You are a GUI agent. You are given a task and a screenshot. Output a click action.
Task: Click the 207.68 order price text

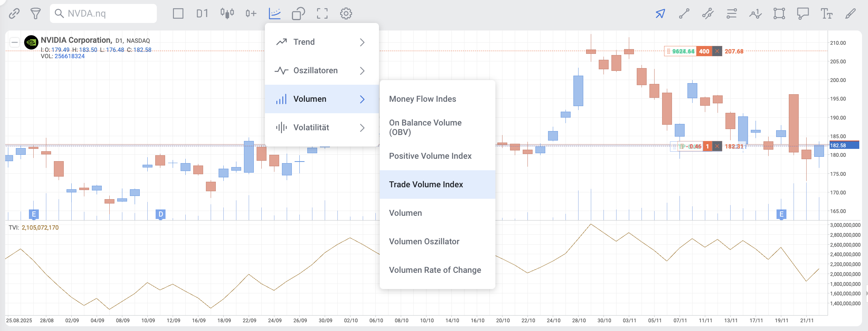coord(734,51)
